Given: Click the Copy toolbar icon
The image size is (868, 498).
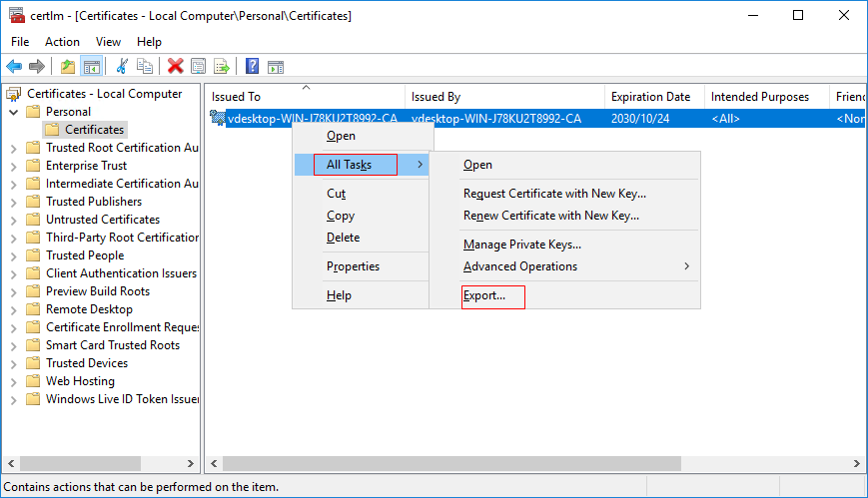Looking at the screenshot, I should pyautogui.click(x=145, y=67).
